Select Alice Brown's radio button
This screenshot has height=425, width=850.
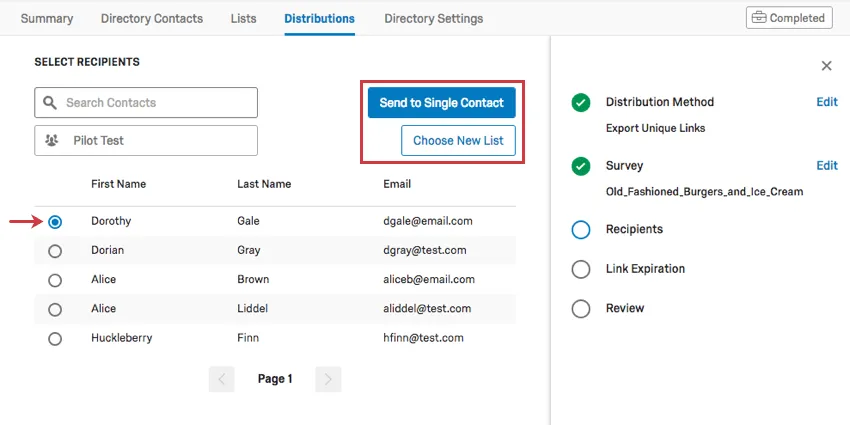55,280
